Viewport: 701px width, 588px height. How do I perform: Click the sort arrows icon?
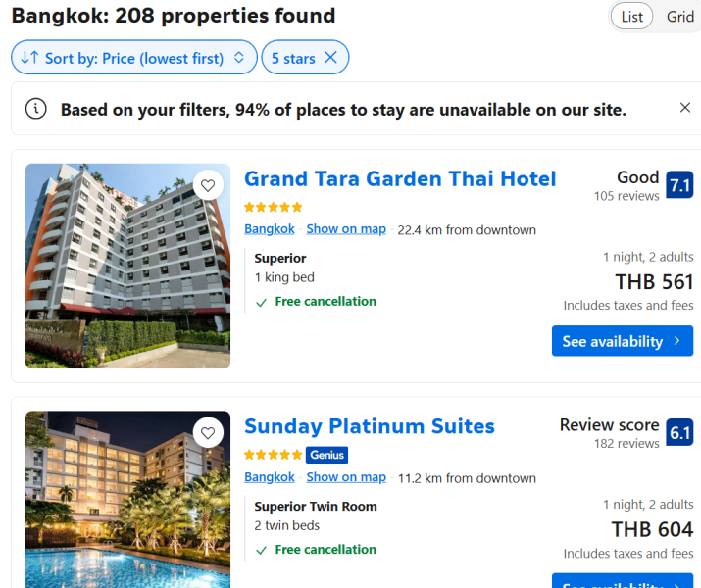(30, 57)
